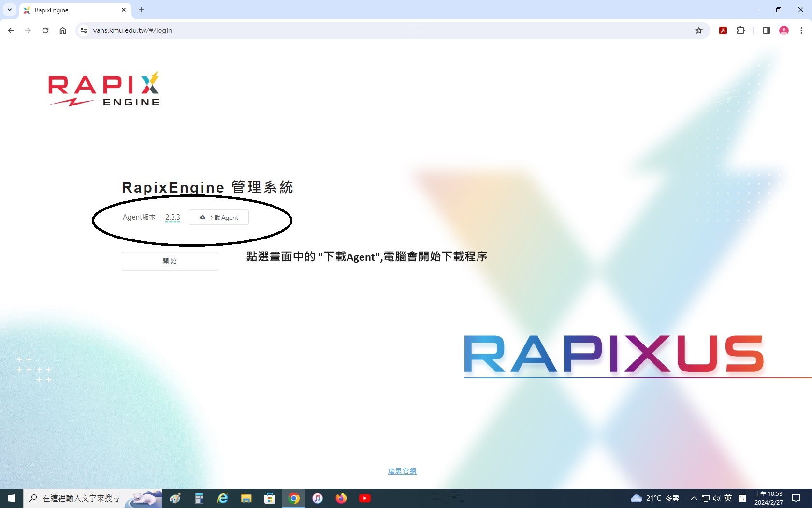The width and height of the screenshot is (812, 508).
Task: Click Agent version number 2.3.3
Action: tap(173, 217)
